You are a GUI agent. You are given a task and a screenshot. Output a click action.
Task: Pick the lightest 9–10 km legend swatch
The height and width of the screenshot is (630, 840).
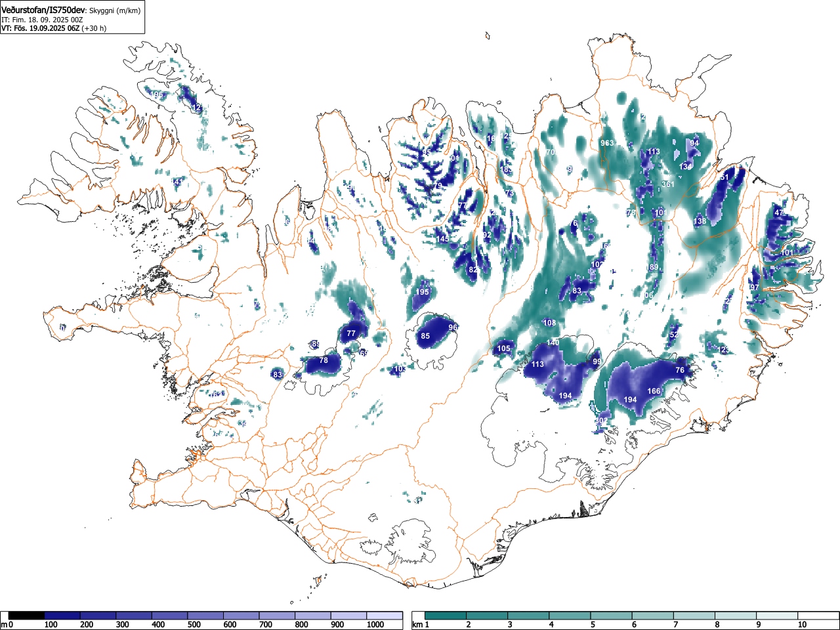[x=778, y=616]
